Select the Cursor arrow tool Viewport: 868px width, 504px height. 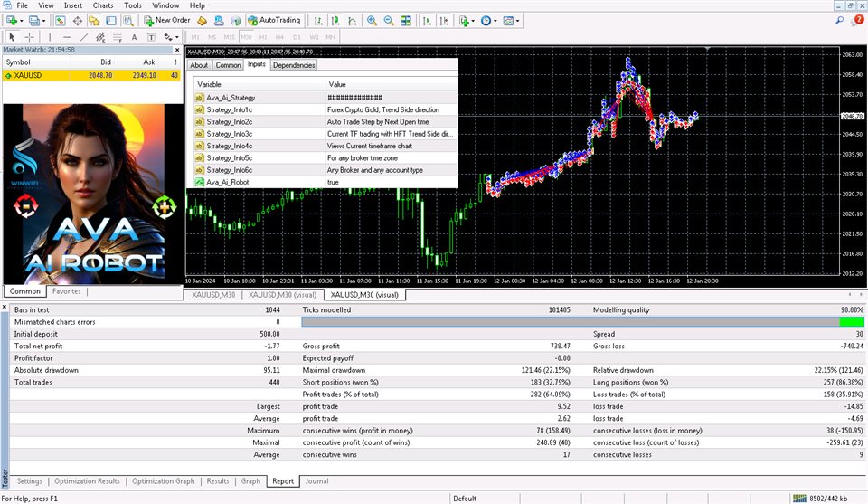[12, 37]
